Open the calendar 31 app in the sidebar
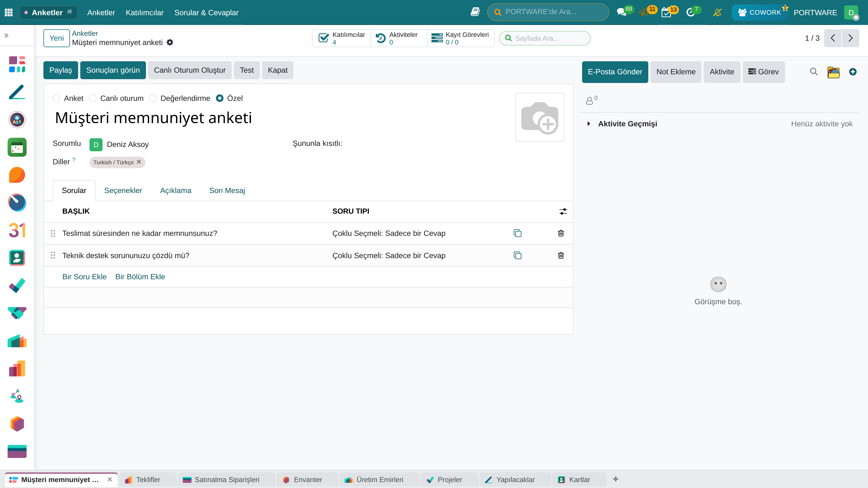Viewport: 868px width, 488px height. pos(17,230)
